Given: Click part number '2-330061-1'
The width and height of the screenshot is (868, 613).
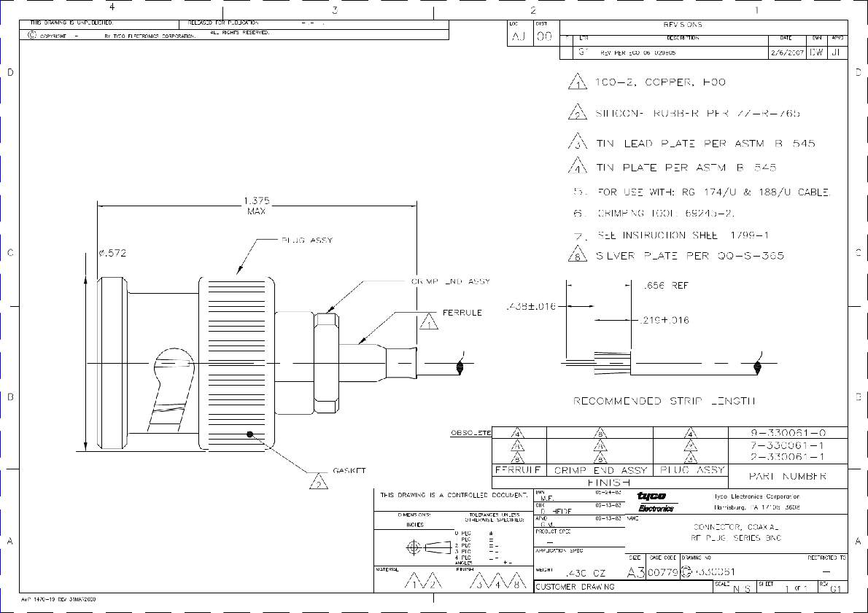Looking at the screenshot, I should pos(788,456).
